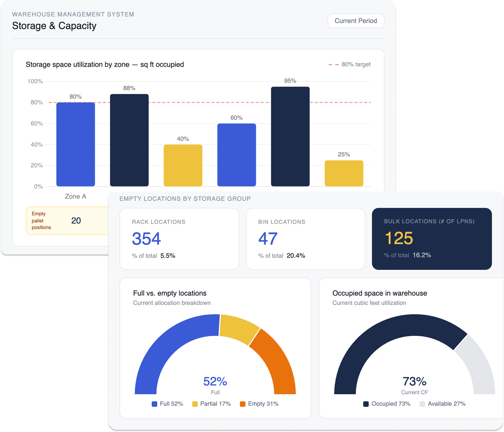
Task: Click the bin count value "47"
Action: [x=268, y=239]
